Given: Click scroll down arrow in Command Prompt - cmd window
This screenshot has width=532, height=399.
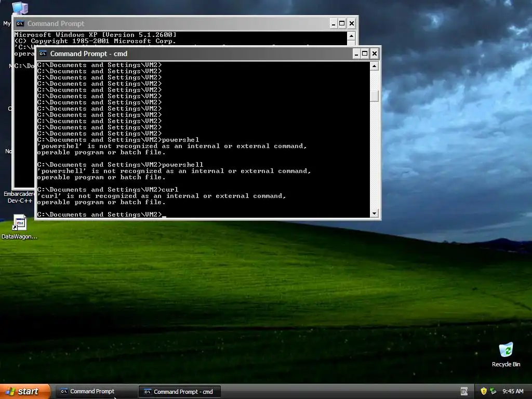Looking at the screenshot, I should (x=374, y=213).
